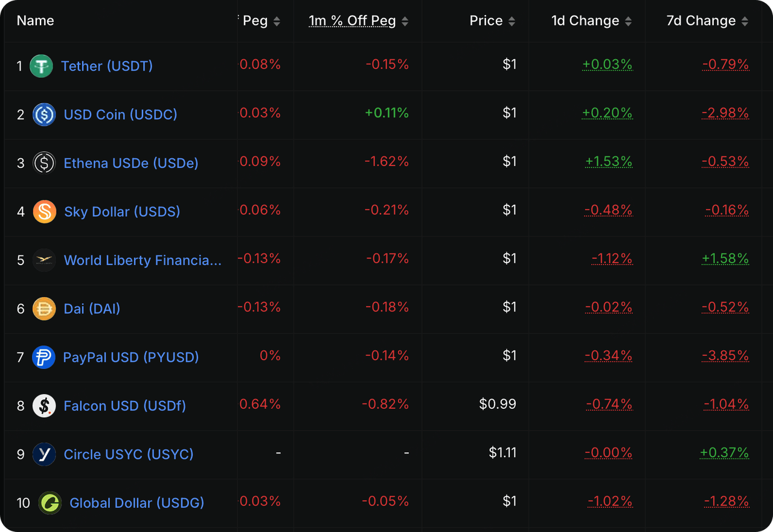
Task: Open the Falcon USD (USDf) link
Action: click(x=125, y=406)
